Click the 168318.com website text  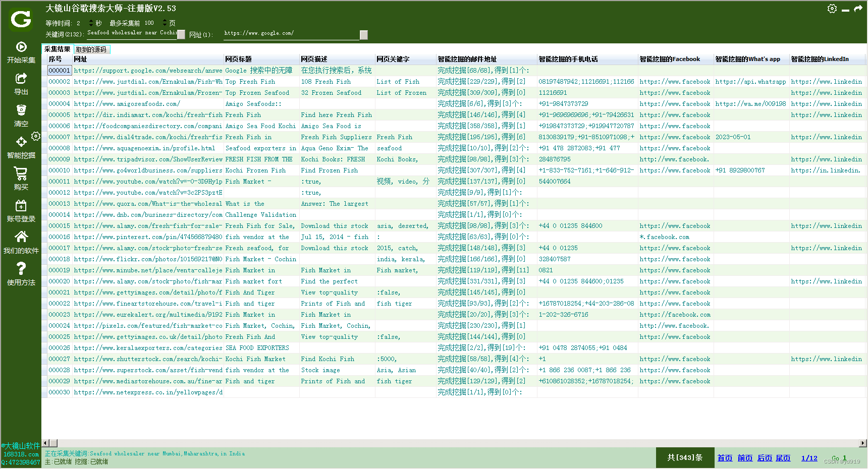[x=21, y=454]
